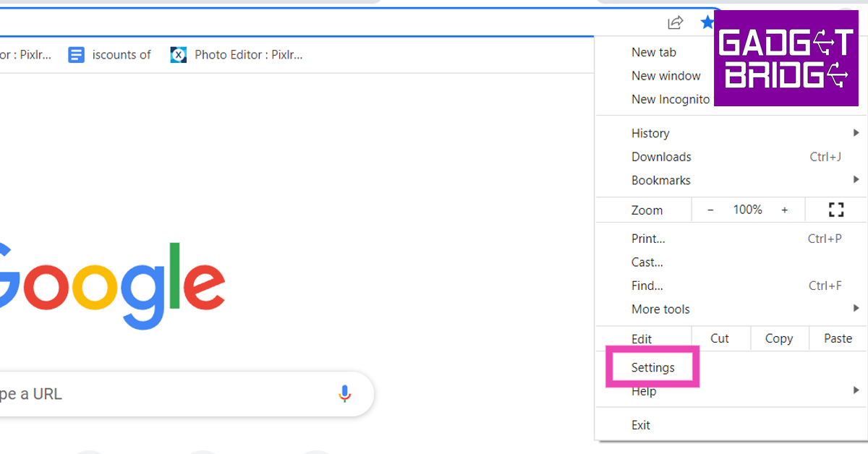Open the Google Docs bookmark icon
This screenshot has height=454, width=868.
[x=76, y=55]
